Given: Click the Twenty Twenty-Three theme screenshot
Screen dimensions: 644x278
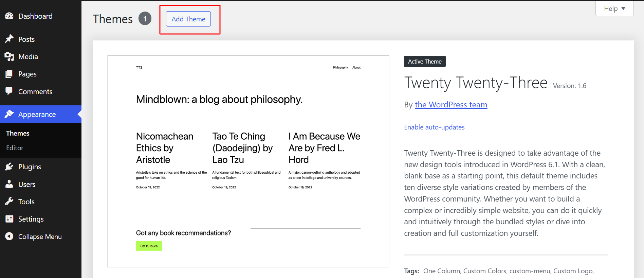Looking at the screenshot, I should [248, 161].
